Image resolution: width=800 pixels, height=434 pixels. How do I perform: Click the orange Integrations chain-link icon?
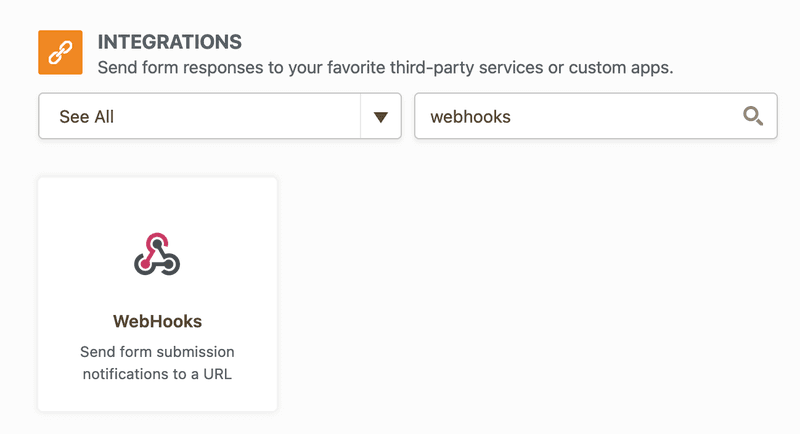pos(60,52)
